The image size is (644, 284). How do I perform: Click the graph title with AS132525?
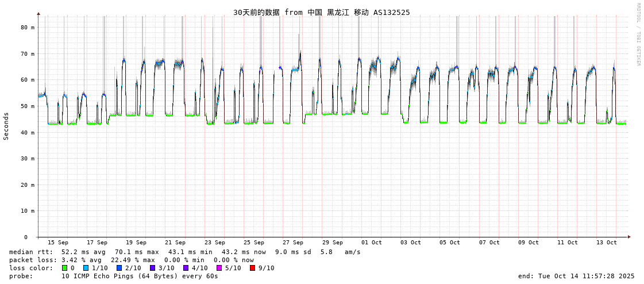pyautogui.click(x=321, y=12)
